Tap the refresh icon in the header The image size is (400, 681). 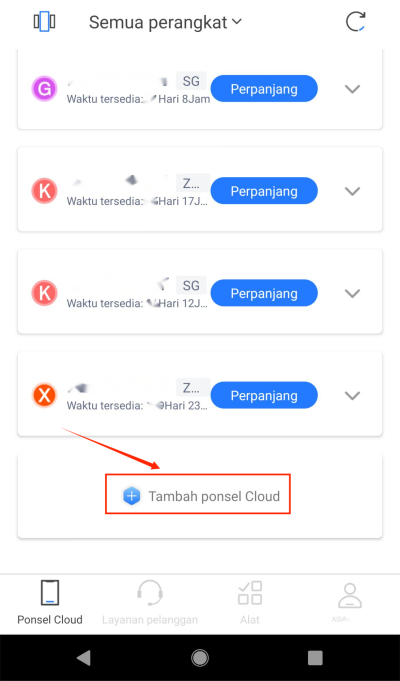point(355,22)
